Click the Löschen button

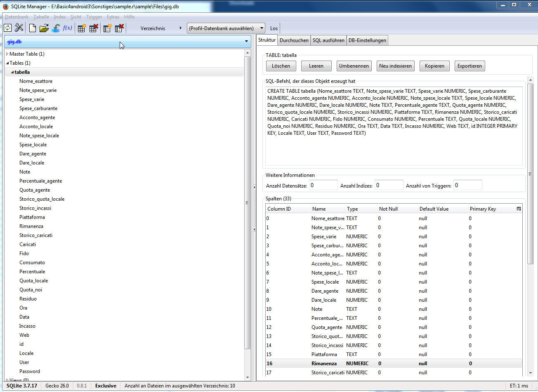pos(281,66)
